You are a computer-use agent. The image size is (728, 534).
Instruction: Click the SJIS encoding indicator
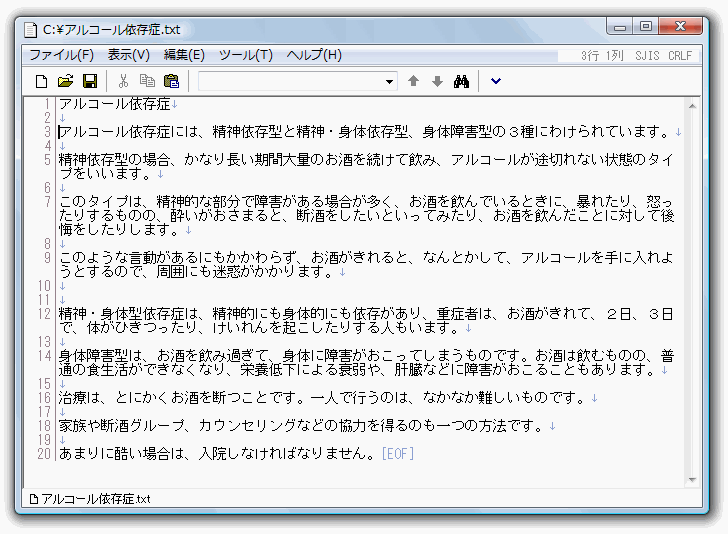coord(647,56)
